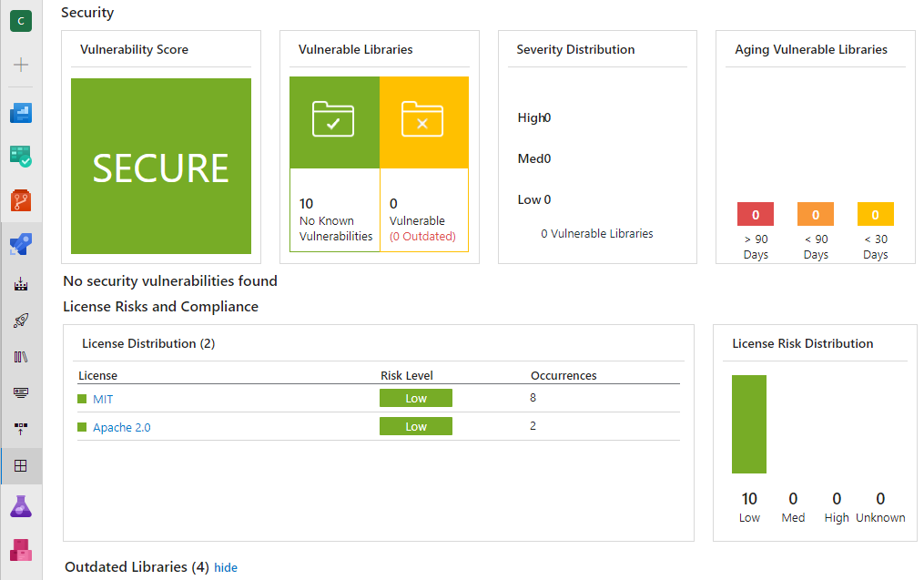
Task: Click the C project avatar
Action: pyautogui.click(x=20, y=20)
